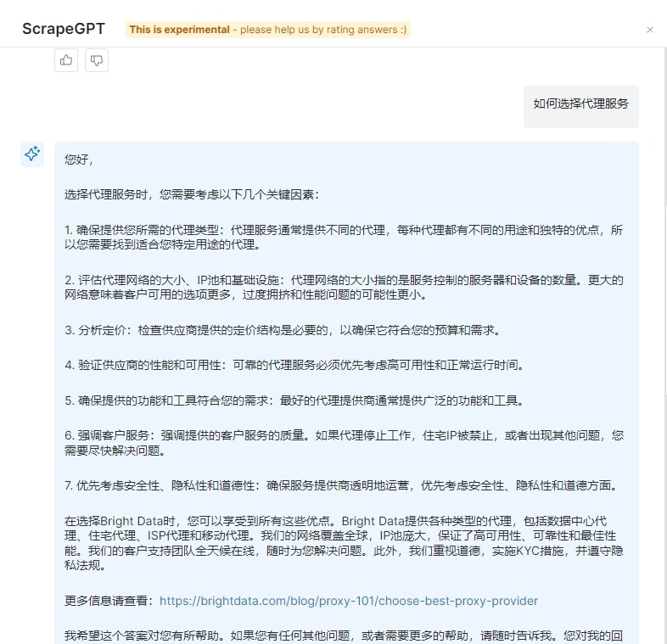
Task: Click point 3 "分析定价" paragraph
Action: tap(283, 330)
